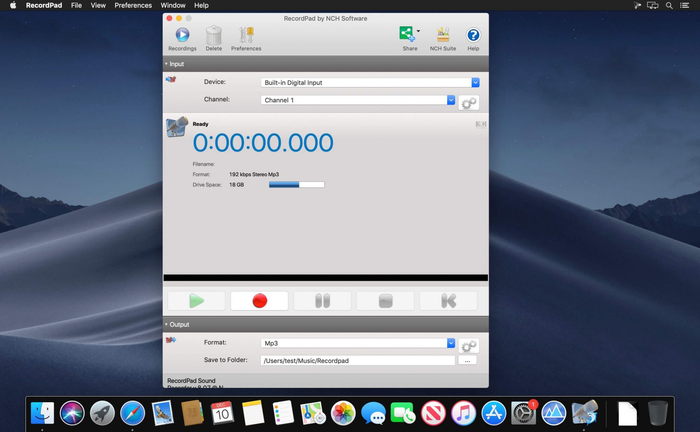Open the Trash in the dock
Screen dimensions: 700x432
(x=658, y=413)
